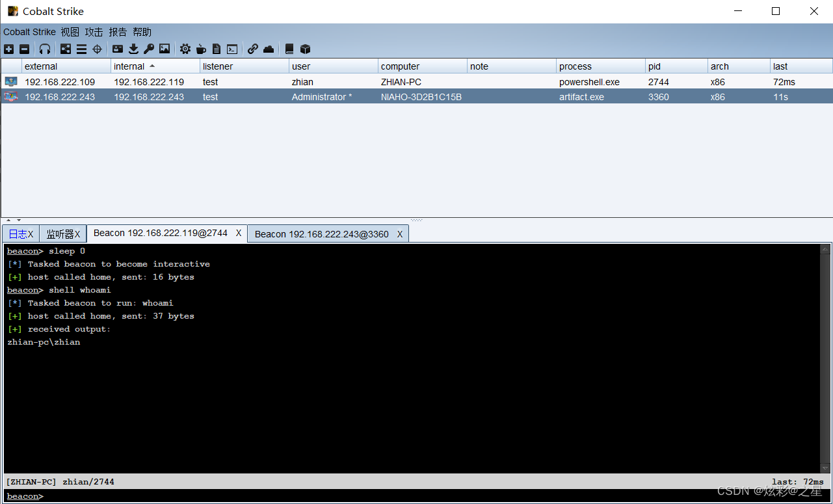The width and height of the screenshot is (833, 504).
Task: Close the Beacon 192.168.222.119@2744 tab with X
Action: (x=239, y=233)
